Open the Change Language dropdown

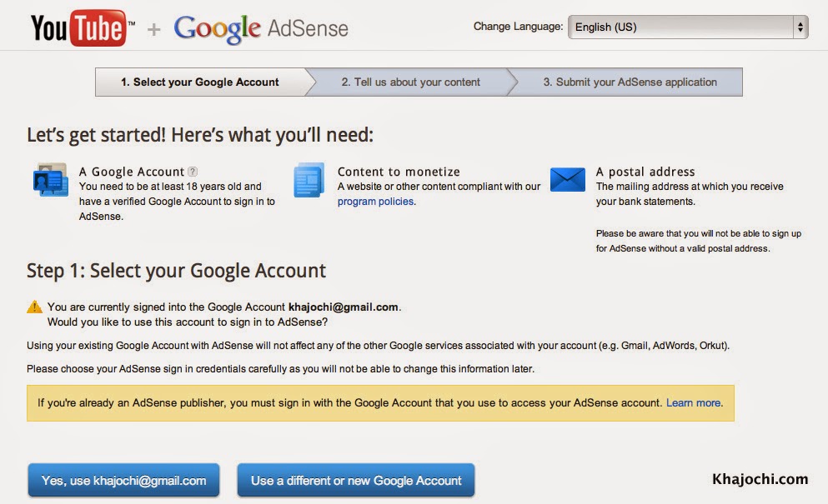coord(687,27)
